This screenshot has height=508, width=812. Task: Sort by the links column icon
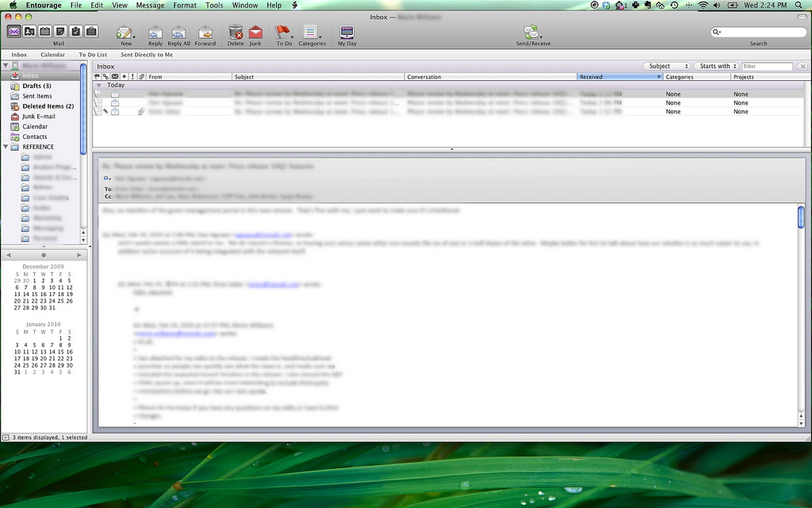(105, 77)
